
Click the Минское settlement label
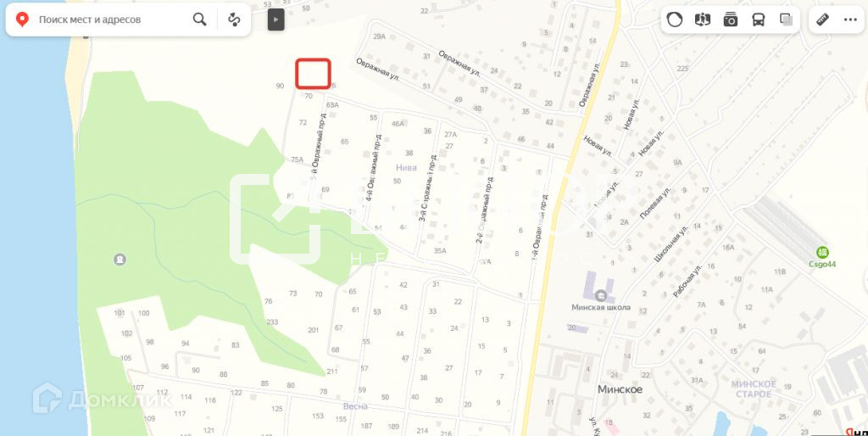pos(620,389)
